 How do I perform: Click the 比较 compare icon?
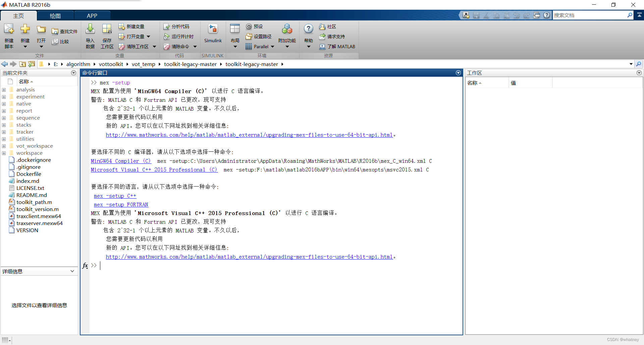pos(61,42)
